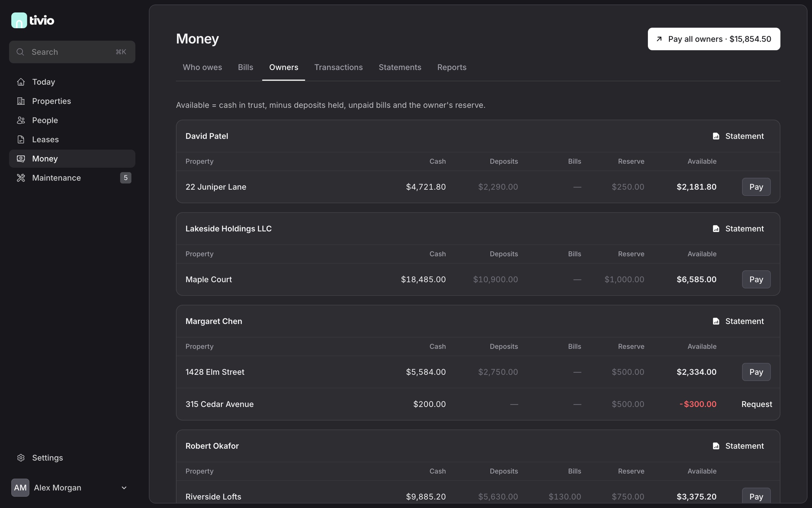
Task: Pay owner for Riverside Lofts
Action: (756, 496)
